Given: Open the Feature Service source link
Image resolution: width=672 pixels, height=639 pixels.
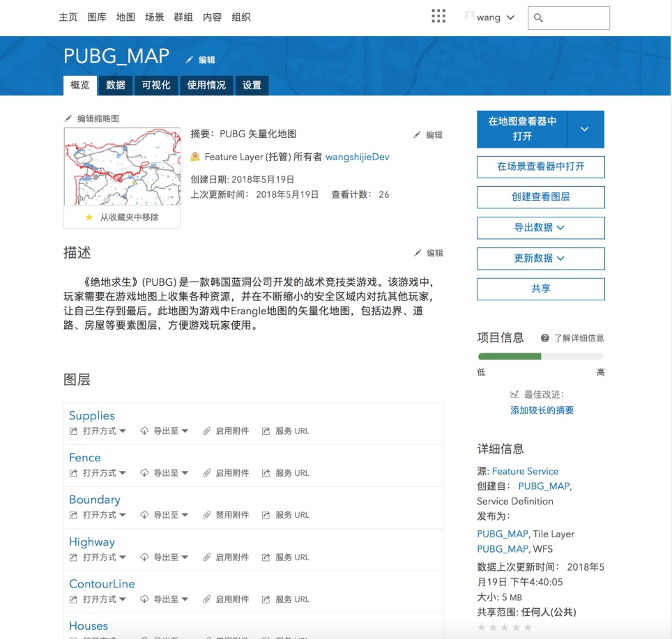Looking at the screenshot, I should [x=525, y=471].
